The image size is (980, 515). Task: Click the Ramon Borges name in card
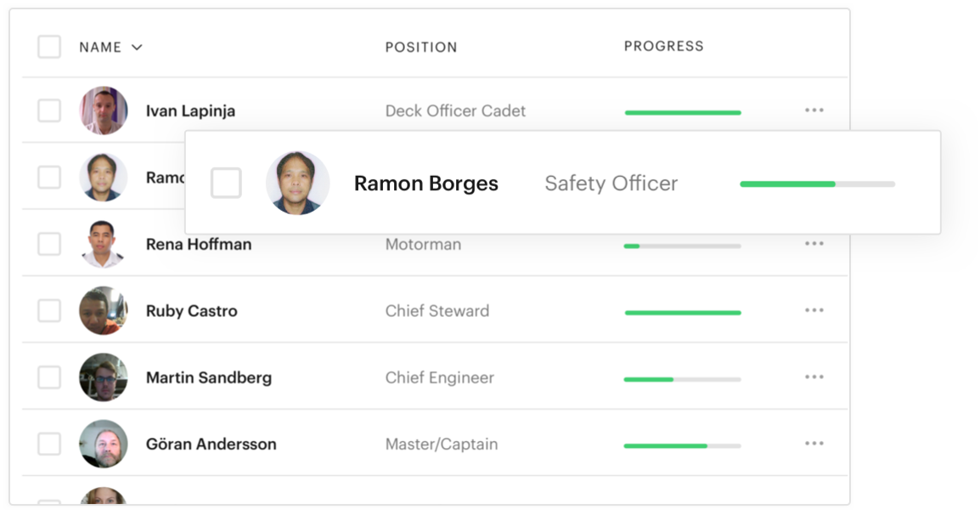tap(425, 184)
